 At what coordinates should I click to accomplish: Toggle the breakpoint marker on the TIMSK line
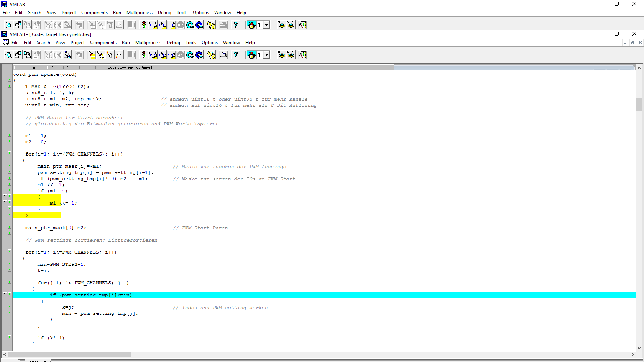10,86
